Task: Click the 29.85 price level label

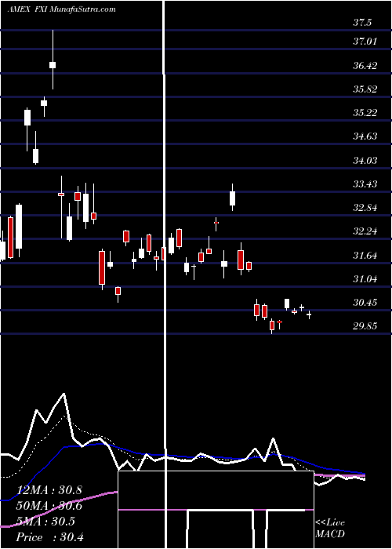Action: coord(365,326)
